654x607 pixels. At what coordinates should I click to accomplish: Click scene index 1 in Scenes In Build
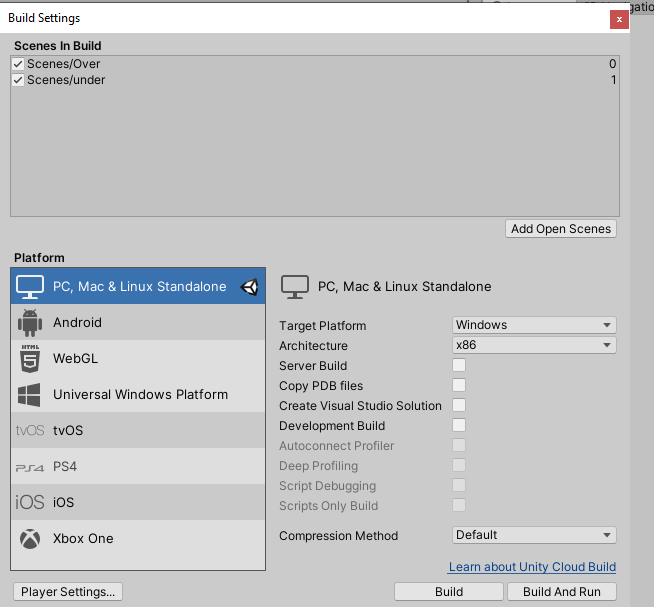pyautogui.click(x=613, y=80)
